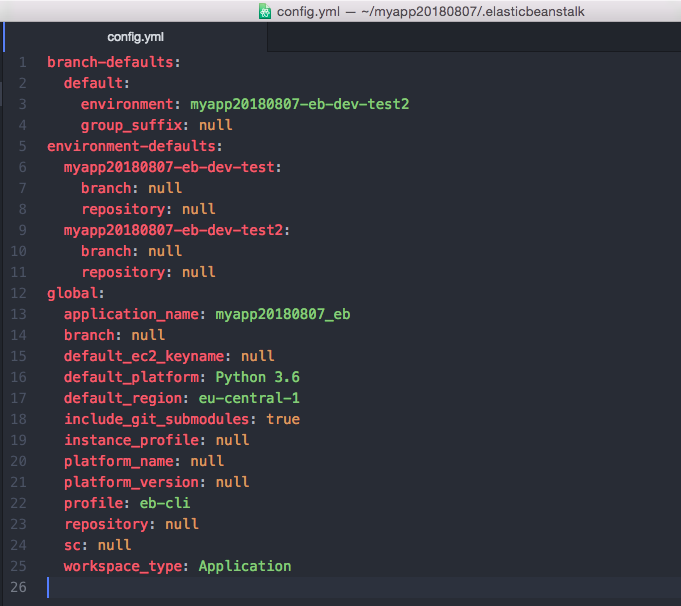This screenshot has width=681, height=606.
Task: Click the value myapp20180807-eb-dev-test2 on line 3
Action: pyautogui.click(x=300, y=104)
